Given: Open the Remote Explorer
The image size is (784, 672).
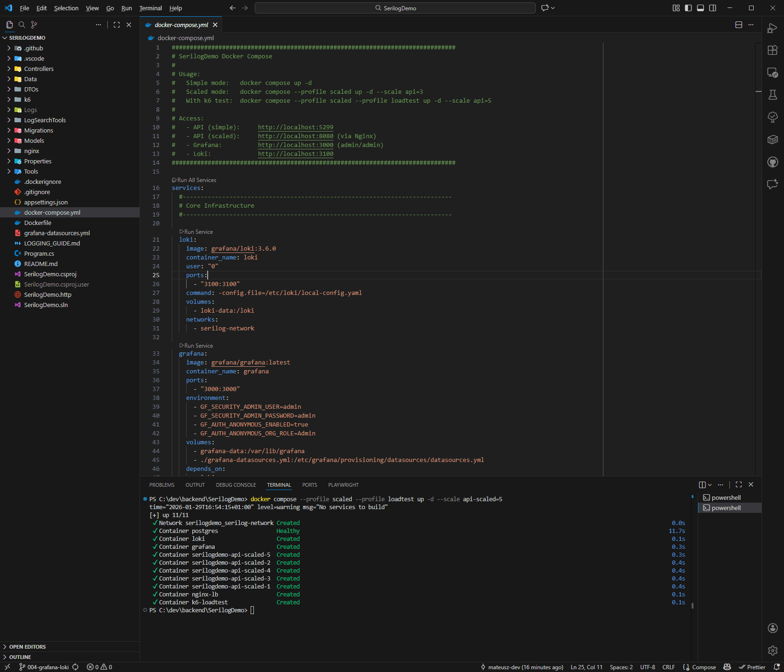Looking at the screenshot, I should [x=773, y=73].
